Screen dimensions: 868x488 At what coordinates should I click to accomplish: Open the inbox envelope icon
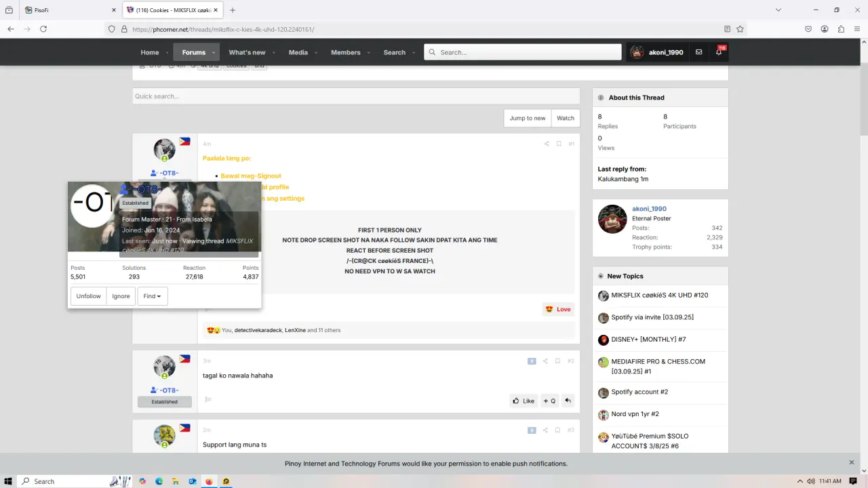point(698,52)
